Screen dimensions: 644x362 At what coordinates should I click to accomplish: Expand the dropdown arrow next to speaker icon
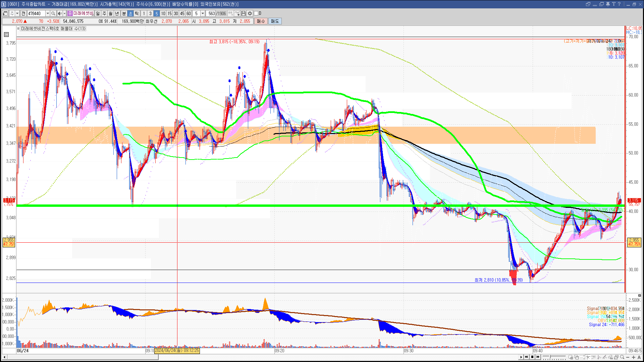(64, 13)
